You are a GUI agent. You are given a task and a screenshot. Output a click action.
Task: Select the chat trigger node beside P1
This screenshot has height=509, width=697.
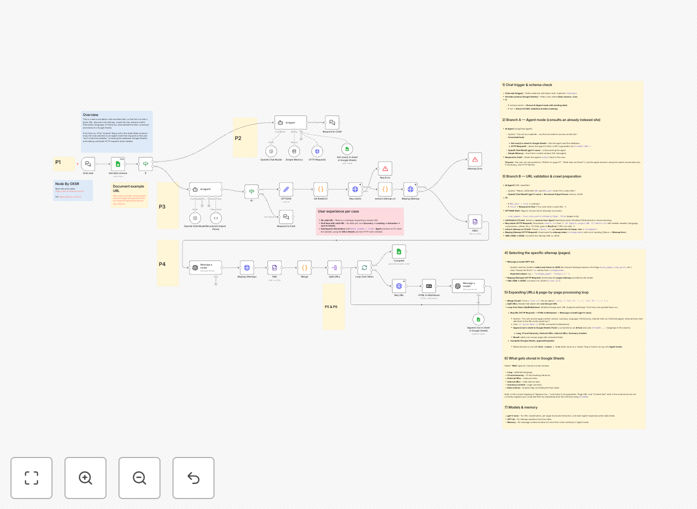click(88, 164)
